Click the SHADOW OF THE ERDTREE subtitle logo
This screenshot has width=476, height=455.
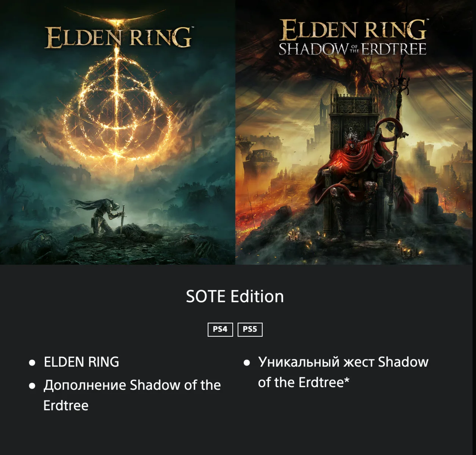353,49
